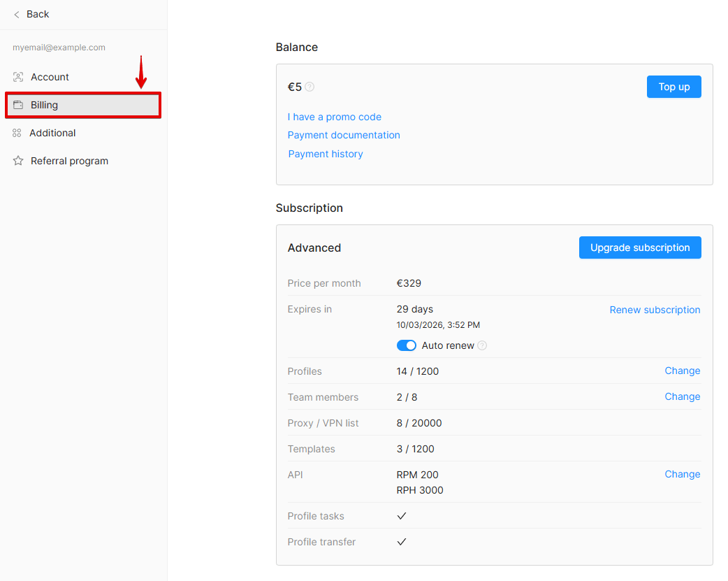Screen dimensions: 728x581
Task: Click the €5 balance amount
Action: point(295,87)
